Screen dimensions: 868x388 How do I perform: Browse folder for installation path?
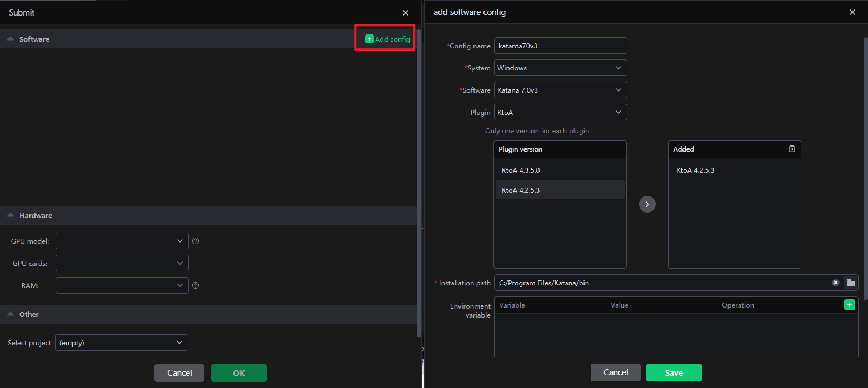pyautogui.click(x=851, y=283)
